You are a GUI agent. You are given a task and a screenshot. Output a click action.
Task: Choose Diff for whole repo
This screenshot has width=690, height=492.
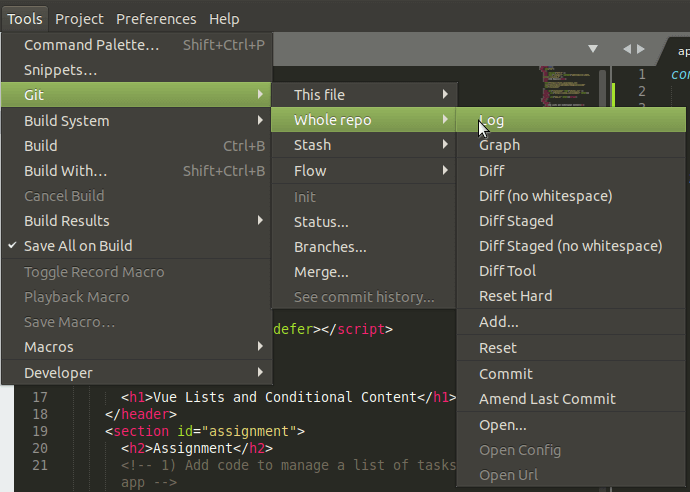click(571, 171)
